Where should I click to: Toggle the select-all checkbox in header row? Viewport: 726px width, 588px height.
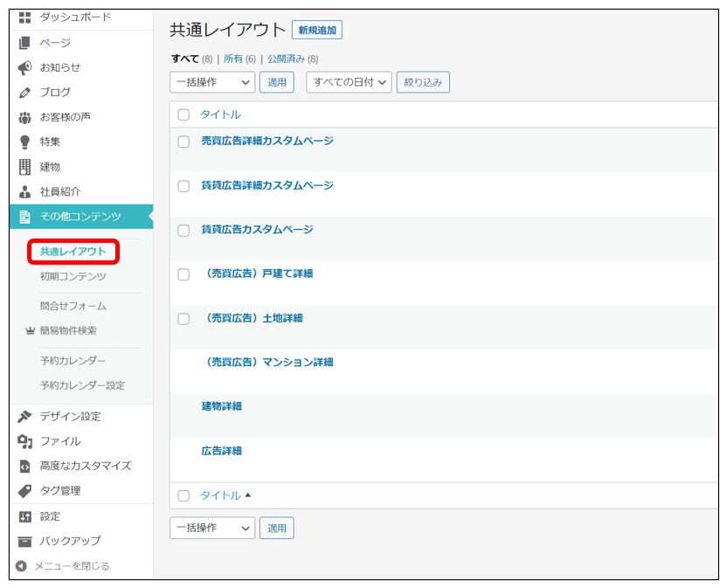[183, 114]
